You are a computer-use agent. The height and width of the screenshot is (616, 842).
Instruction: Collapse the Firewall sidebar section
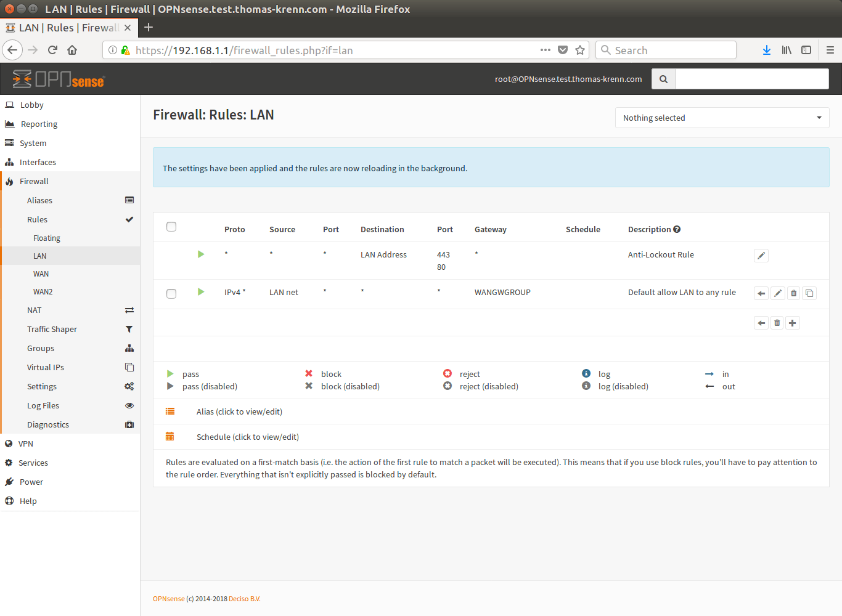click(34, 181)
